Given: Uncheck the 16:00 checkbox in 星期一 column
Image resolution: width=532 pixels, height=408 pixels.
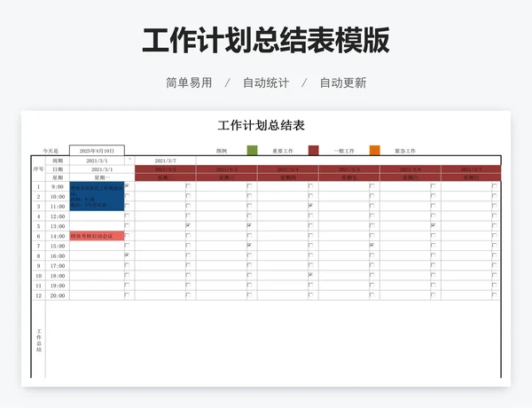Looking at the screenshot, I should (127, 255).
